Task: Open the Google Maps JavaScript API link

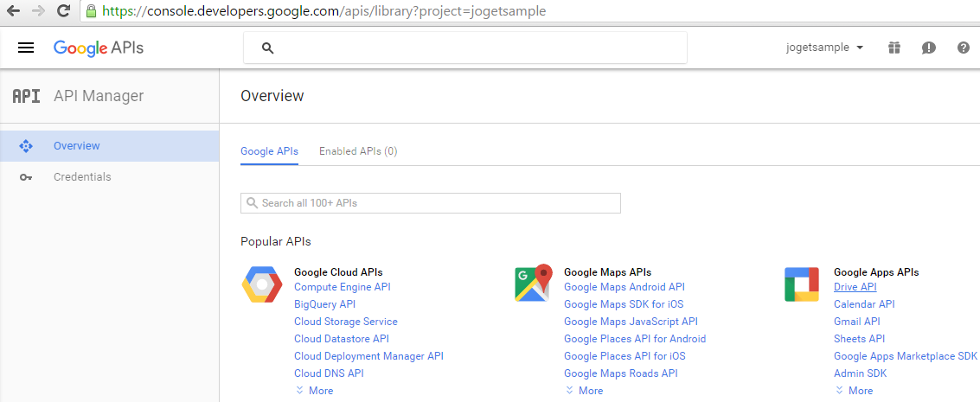Action: (x=631, y=322)
